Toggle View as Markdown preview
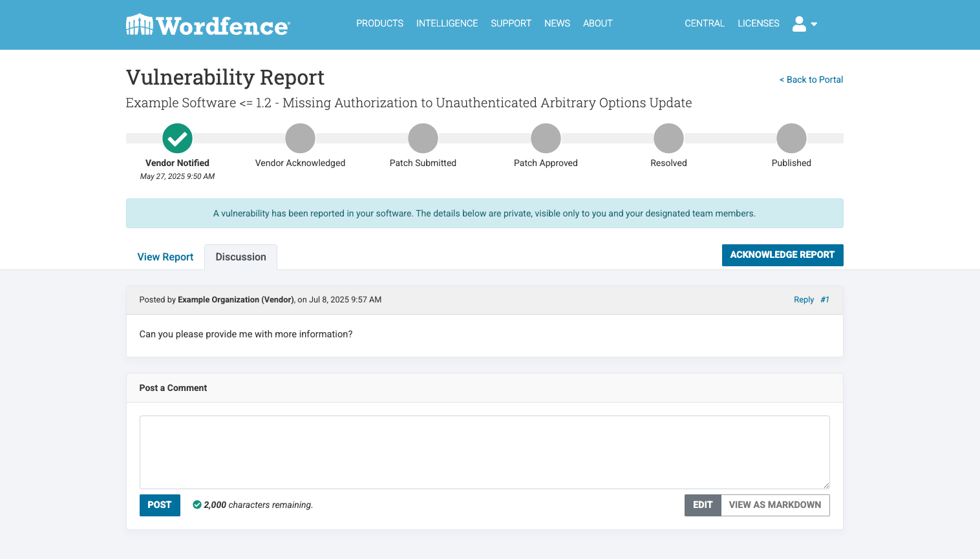 click(x=774, y=505)
